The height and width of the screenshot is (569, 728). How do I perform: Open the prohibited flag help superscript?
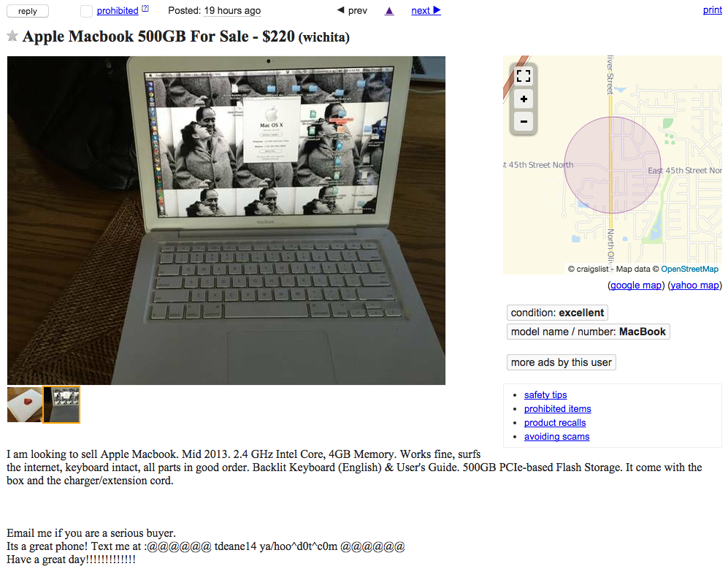pos(145,8)
